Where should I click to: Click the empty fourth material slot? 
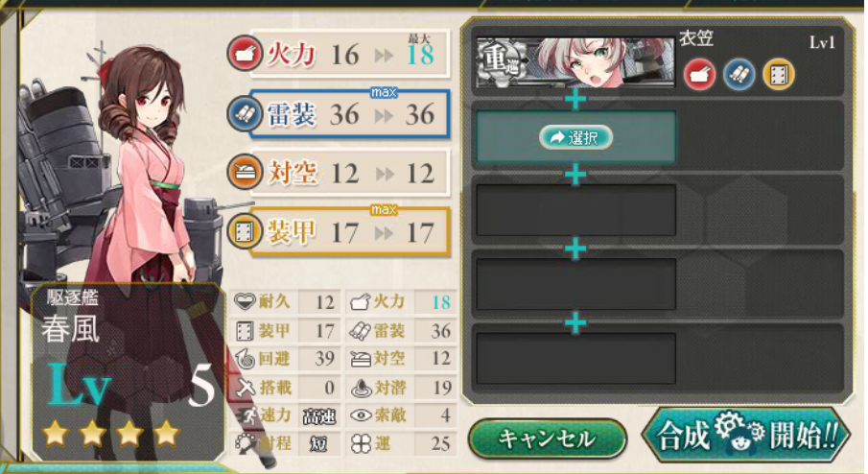point(575,284)
